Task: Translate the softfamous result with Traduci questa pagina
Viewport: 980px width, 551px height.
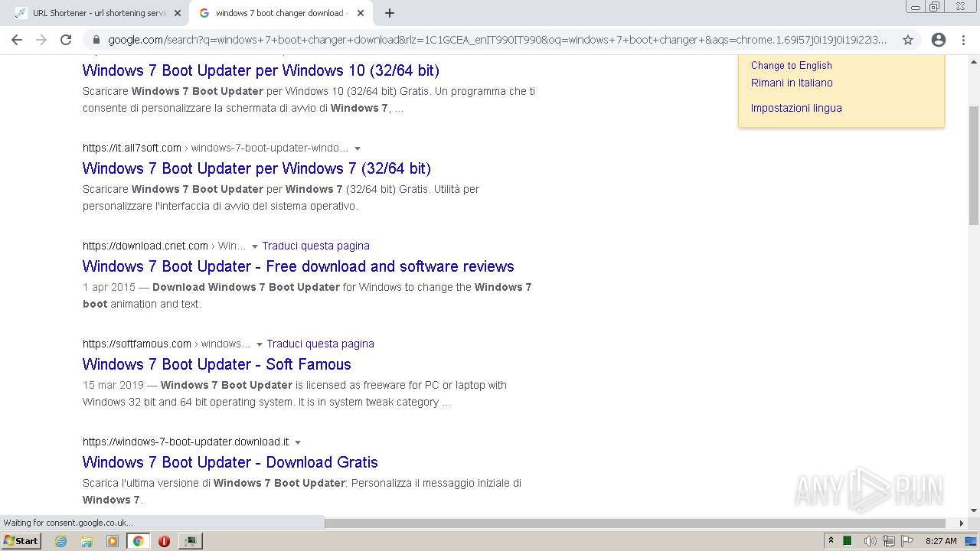Action: 320,344
